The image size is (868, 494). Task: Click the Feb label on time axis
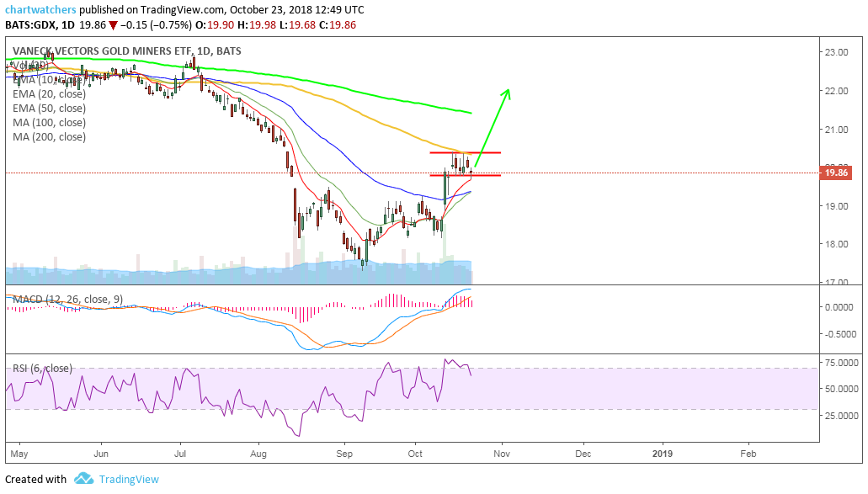pos(748,454)
